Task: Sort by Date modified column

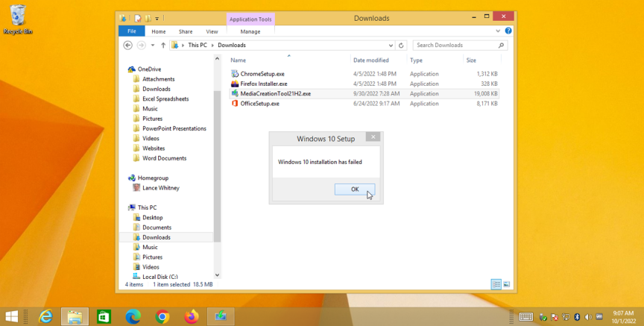Action: click(x=371, y=60)
